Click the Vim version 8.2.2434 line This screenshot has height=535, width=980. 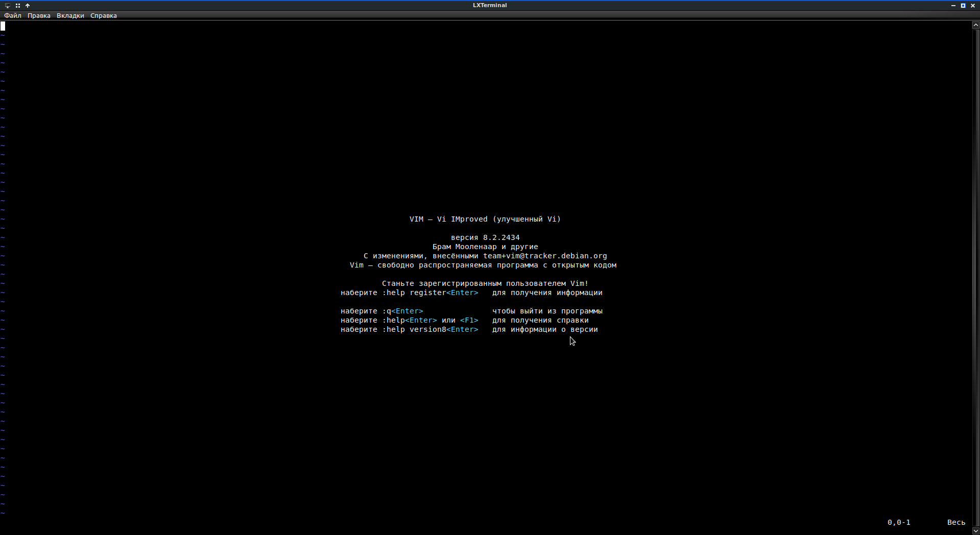tap(485, 237)
